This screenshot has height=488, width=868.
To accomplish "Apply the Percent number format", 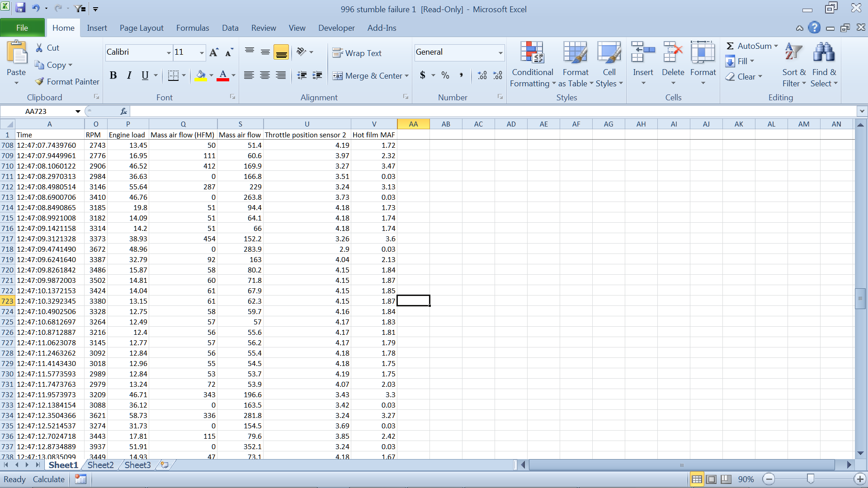I will (445, 75).
